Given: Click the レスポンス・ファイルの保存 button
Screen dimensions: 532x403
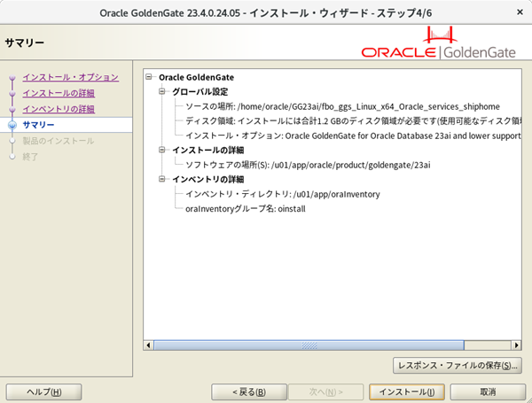Looking at the screenshot, I should [x=457, y=366].
